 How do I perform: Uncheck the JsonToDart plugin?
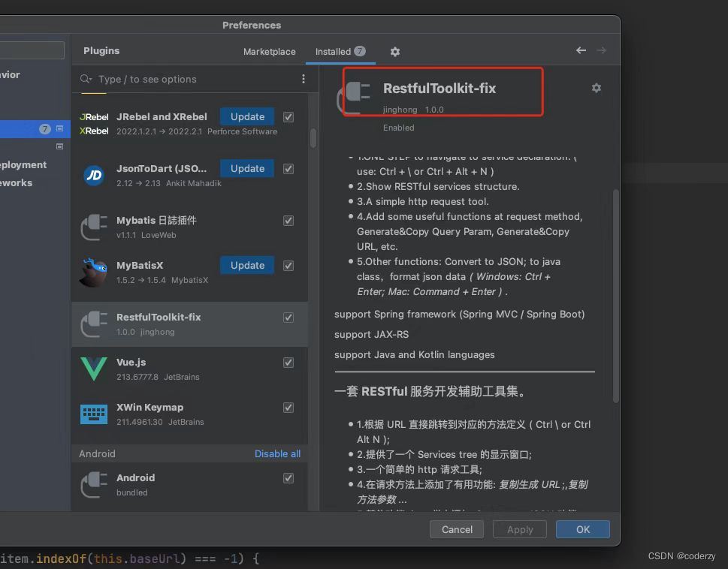[288, 169]
